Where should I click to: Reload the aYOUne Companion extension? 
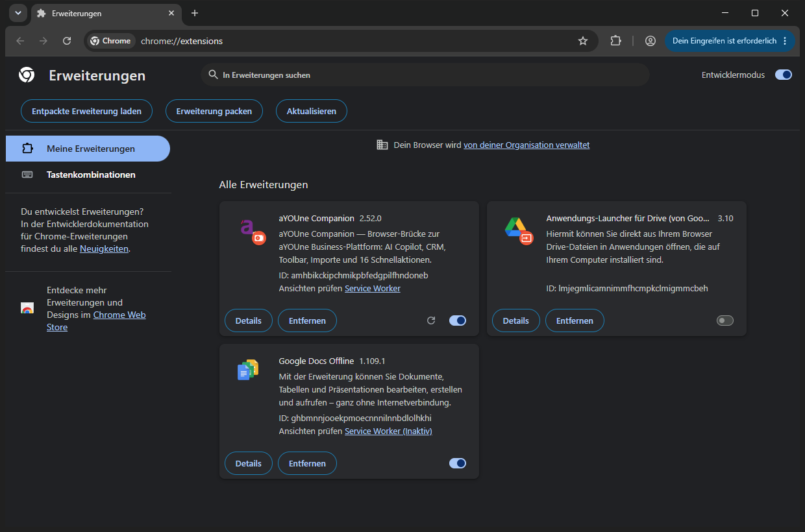(430, 320)
